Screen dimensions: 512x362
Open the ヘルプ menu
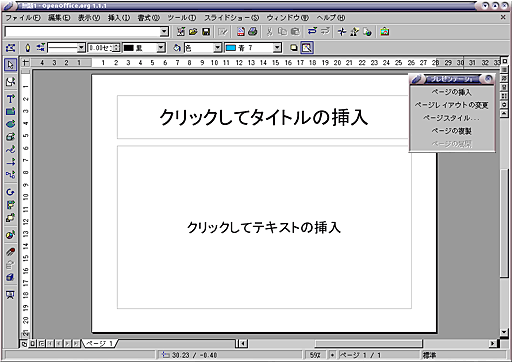[331, 18]
